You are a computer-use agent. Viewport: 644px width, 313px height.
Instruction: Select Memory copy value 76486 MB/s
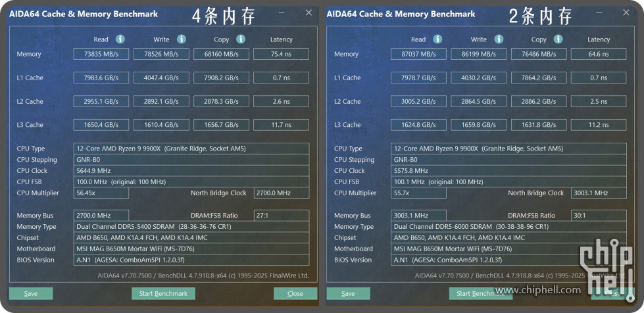[539, 54]
